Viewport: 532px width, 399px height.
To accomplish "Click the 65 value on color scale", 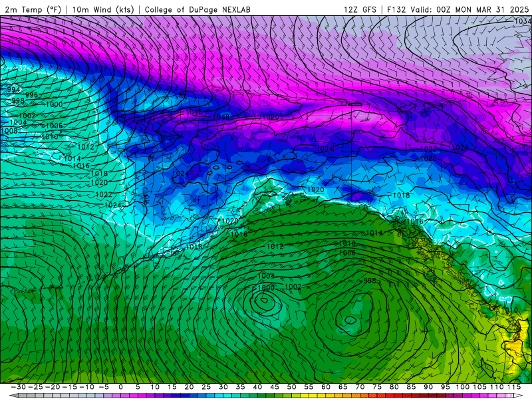I will coord(342,387).
